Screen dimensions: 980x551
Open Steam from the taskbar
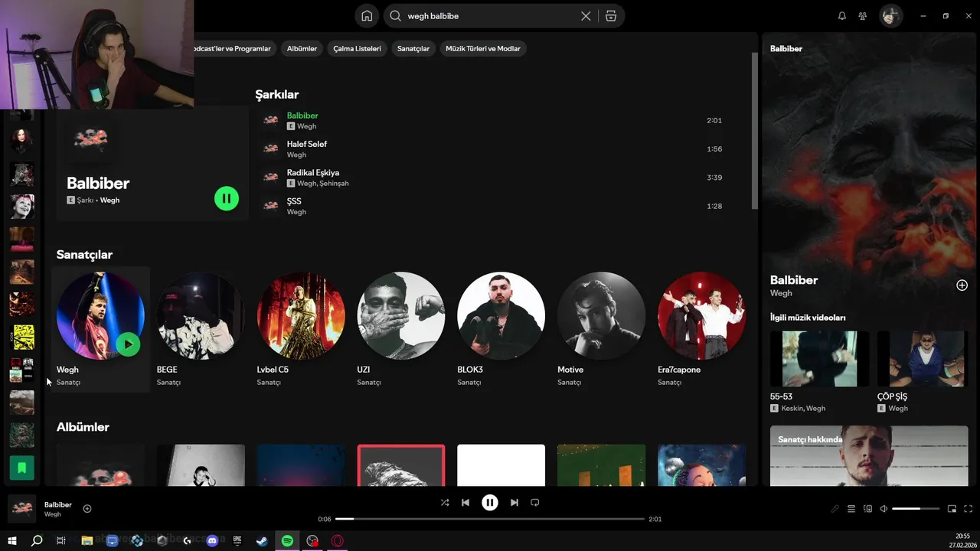coord(262,541)
